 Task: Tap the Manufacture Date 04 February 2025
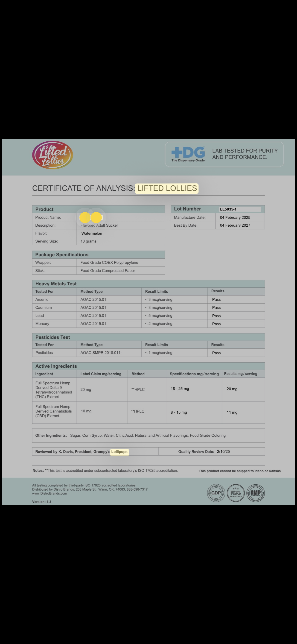[235, 217]
